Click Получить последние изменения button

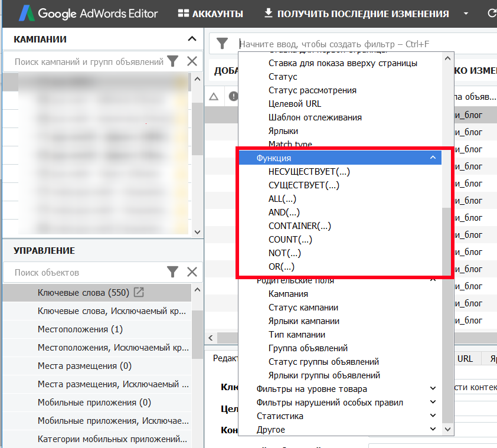pos(357,14)
